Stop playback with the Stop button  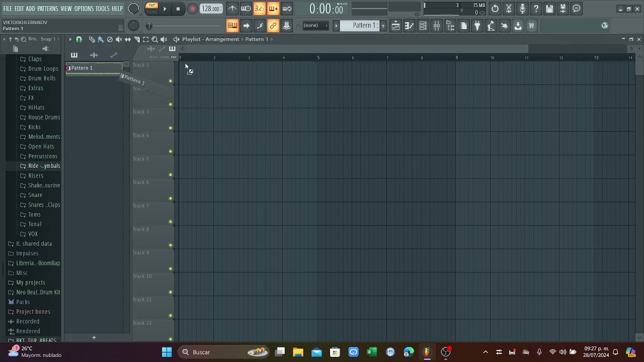pyautogui.click(x=178, y=9)
